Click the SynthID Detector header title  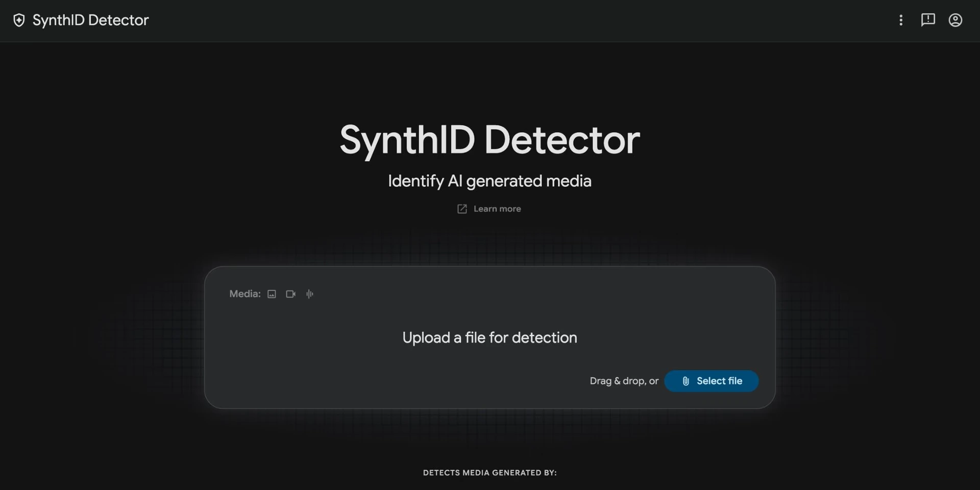[91, 20]
